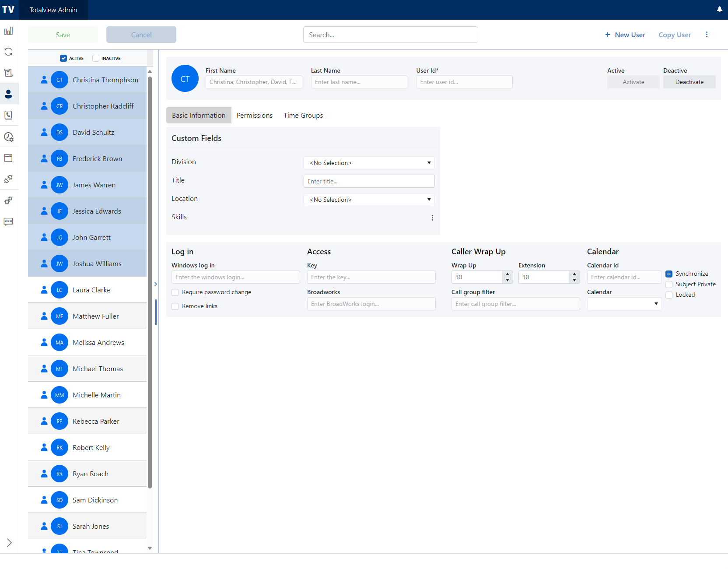Click the Activate button
This screenshot has height=569, width=728.
633,82
